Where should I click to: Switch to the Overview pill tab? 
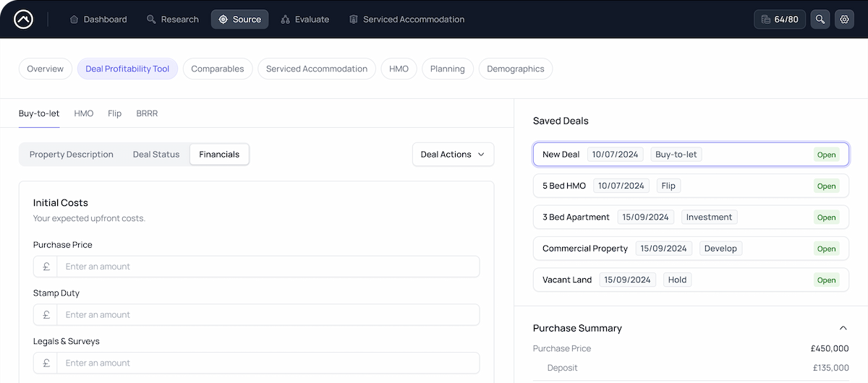(46, 69)
